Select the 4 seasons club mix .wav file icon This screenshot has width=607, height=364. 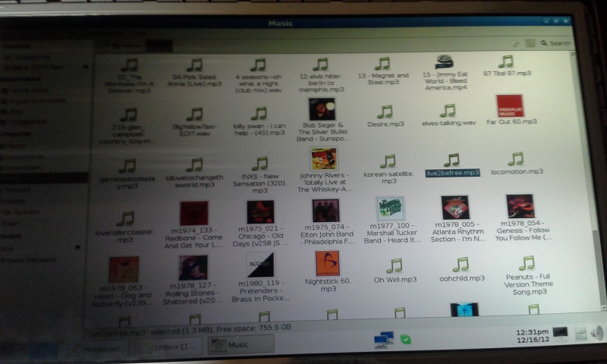(x=258, y=64)
